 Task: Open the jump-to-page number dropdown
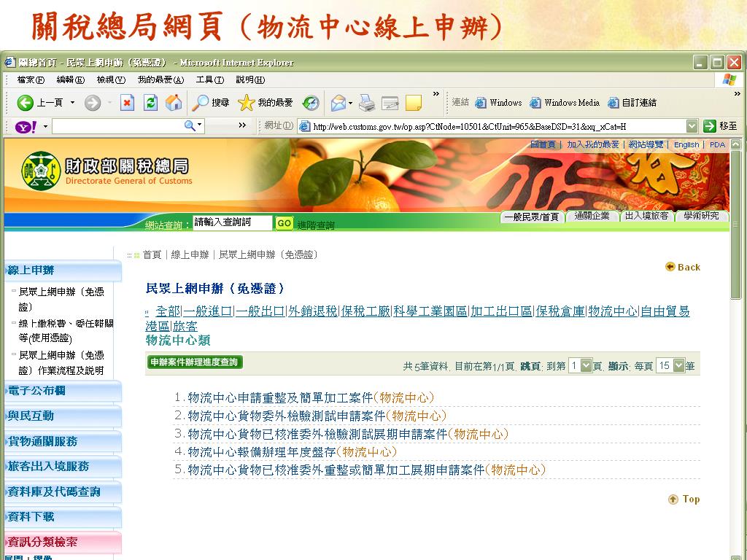point(587,365)
